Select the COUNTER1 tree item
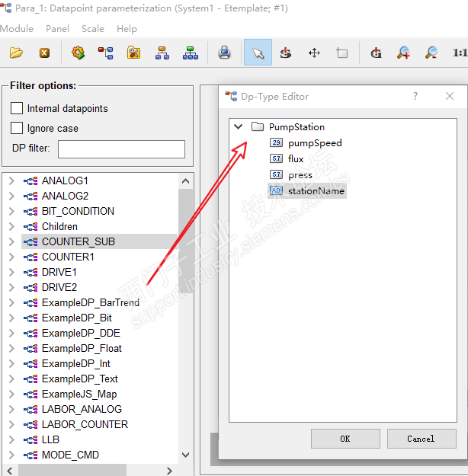This screenshot has height=476, width=468. pyautogui.click(x=68, y=257)
